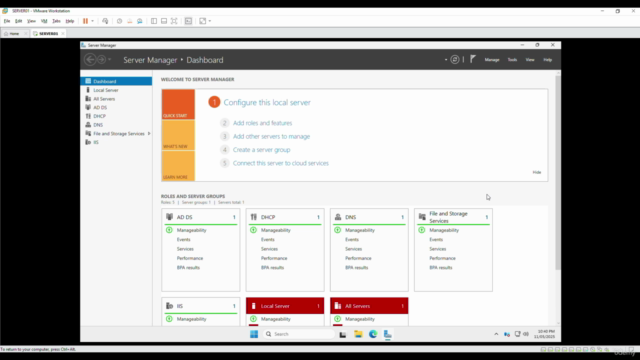Expand File and Storage Services arrow
The height and width of the screenshot is (360, 640).
click(x=149, y=133)
